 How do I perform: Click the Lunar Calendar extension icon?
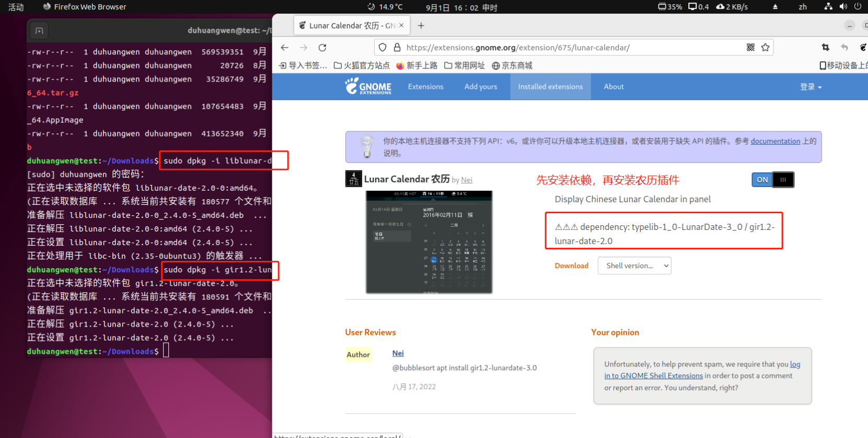point(354,179)
